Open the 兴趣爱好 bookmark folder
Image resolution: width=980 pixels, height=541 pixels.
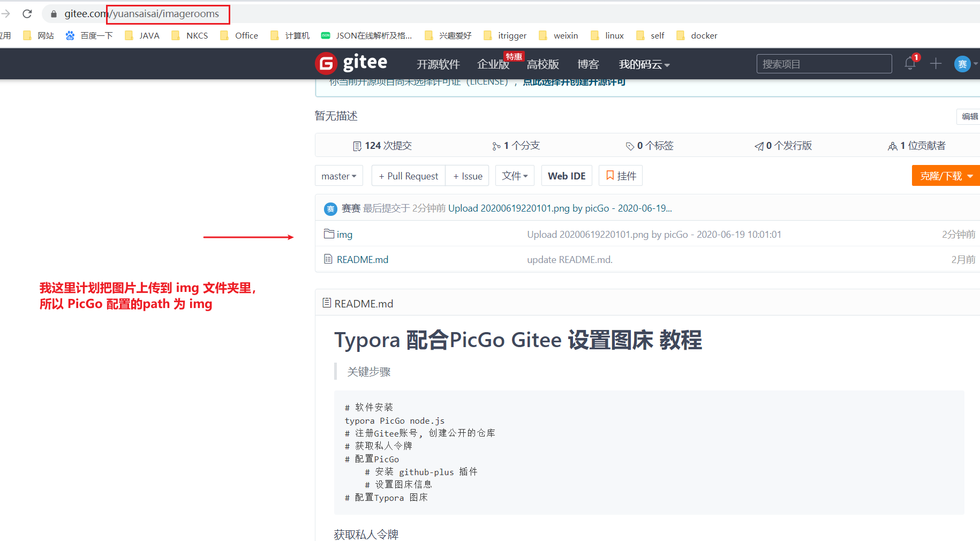pyautogui.click(x=448, y=35)
